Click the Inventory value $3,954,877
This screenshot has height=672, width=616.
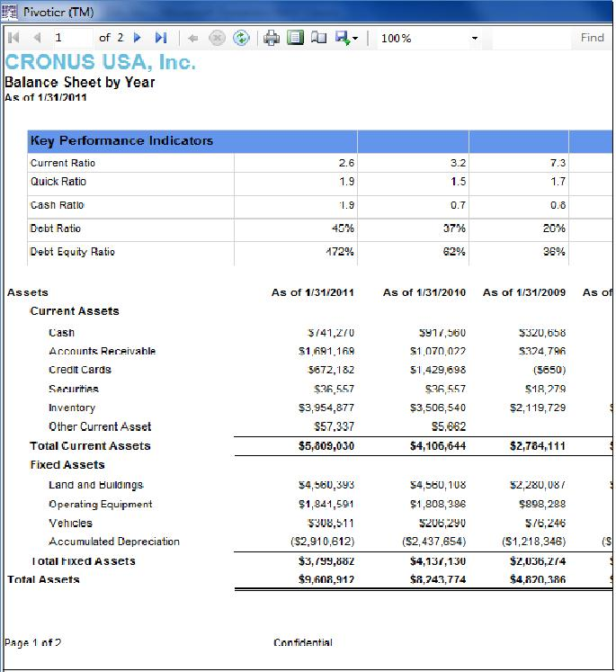pyautogui.click(x=326, y=408)
